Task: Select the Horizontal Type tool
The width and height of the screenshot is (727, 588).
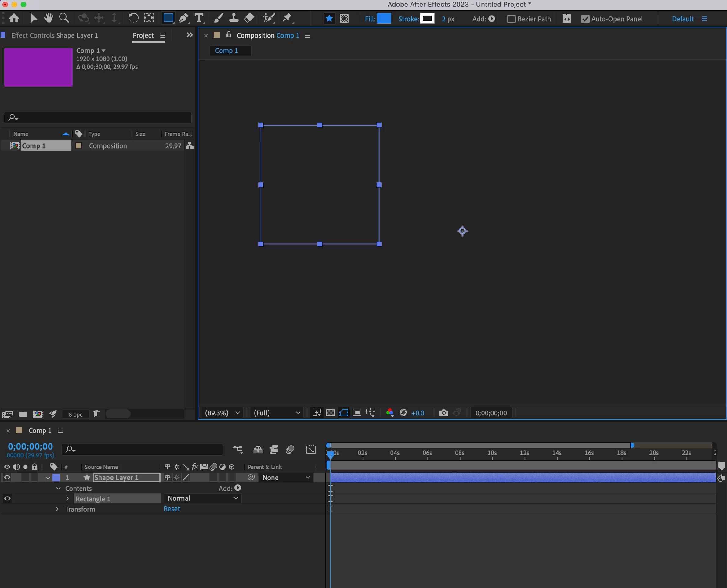Action: pyautogui.click(x=199, y=18)
